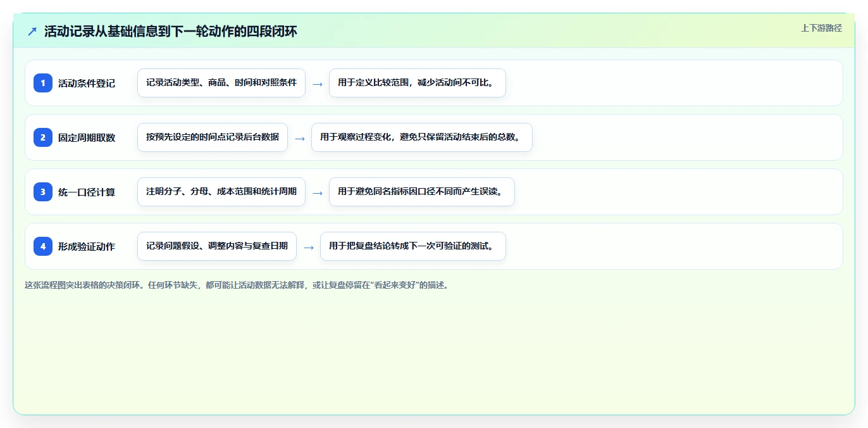Screen dimensions: 868x428
Task: Select the step 4 number badge
Action: point(43,246)
